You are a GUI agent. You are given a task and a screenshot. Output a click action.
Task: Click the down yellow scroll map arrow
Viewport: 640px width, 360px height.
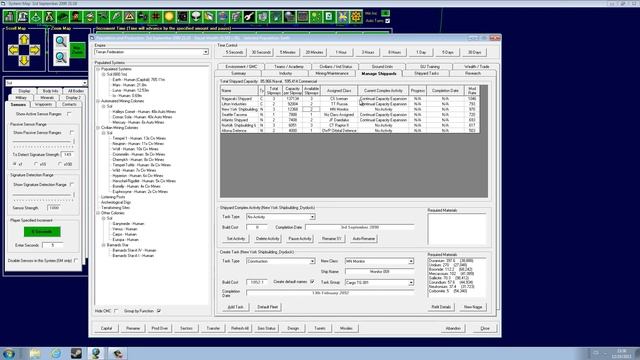point(24,60)
